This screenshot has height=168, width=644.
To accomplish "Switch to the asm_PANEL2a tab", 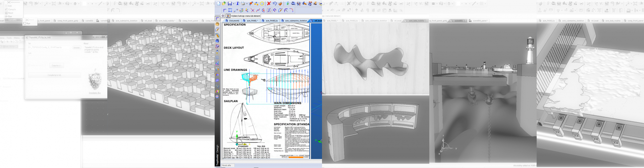I will pyautogui.click(x=271, y=20).
